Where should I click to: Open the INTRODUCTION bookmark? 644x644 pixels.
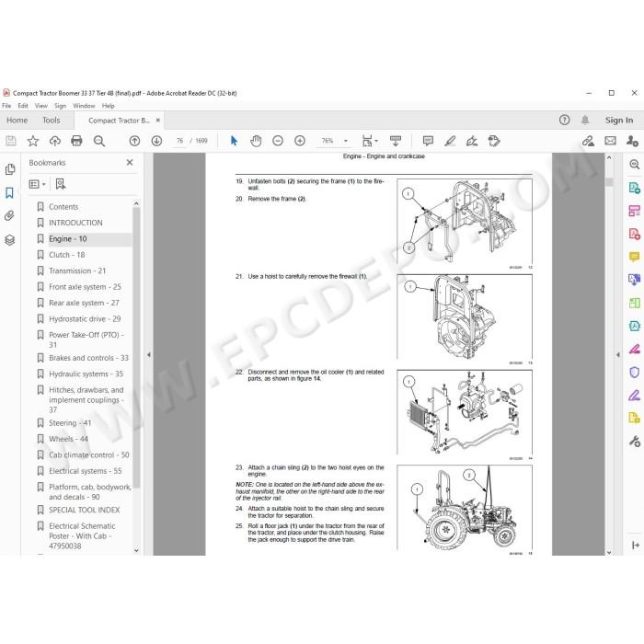75,223
